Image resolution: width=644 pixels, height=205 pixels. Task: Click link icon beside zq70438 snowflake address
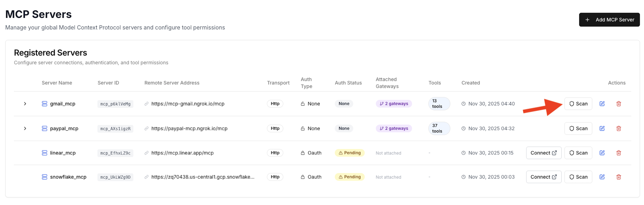[x=146, y=177]
